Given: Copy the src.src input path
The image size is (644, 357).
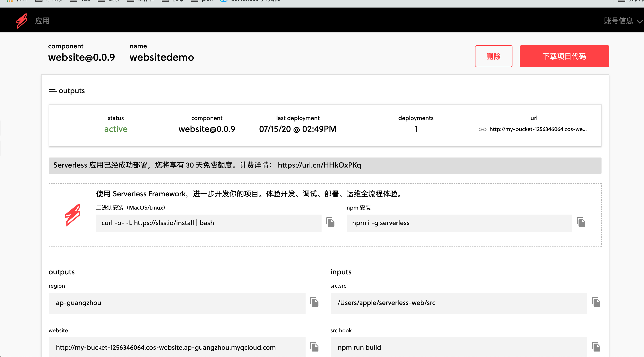Looking at the screenshot, I should [596, 302].
